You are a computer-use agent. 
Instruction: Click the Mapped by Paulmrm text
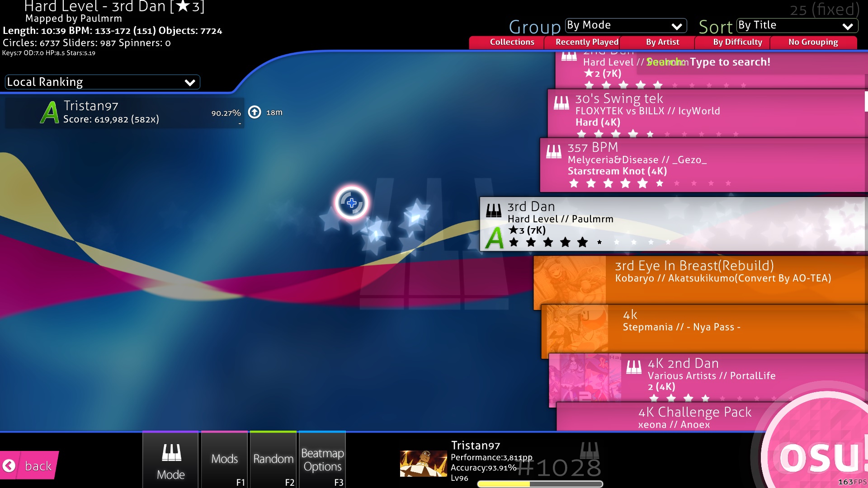tap(74, 19)
